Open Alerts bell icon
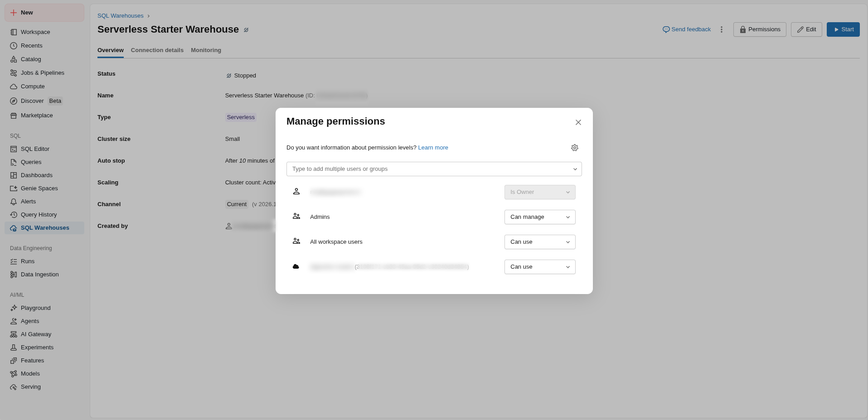Viewport: 868px width, 420px height. pyautogui.click(x=14, y=202)
